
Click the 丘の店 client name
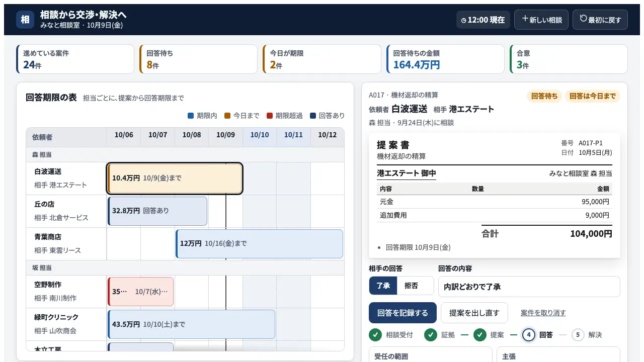click(44, 204)
